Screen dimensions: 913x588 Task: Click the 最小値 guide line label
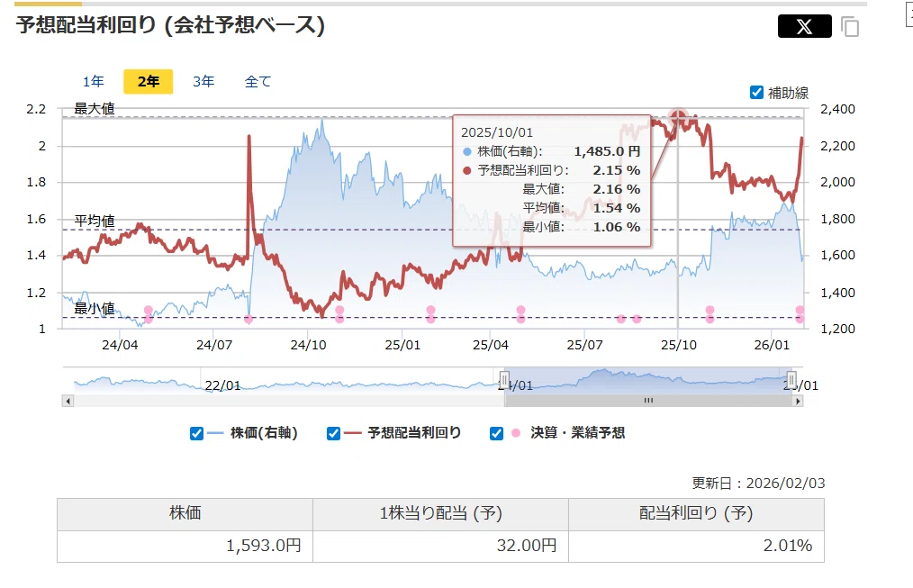95,309
